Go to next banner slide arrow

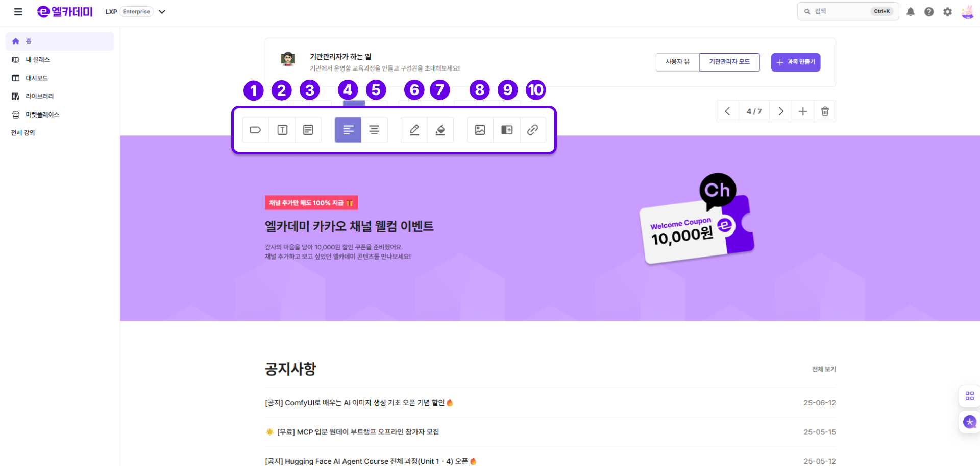point(781,111)
